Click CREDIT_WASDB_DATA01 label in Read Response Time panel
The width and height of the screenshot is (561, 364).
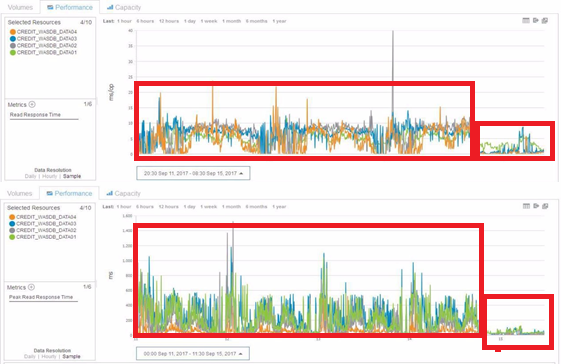tap(47, 52)
